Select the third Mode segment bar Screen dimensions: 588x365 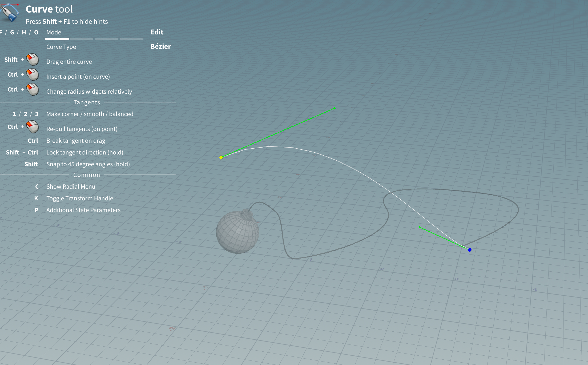(107, 39)
